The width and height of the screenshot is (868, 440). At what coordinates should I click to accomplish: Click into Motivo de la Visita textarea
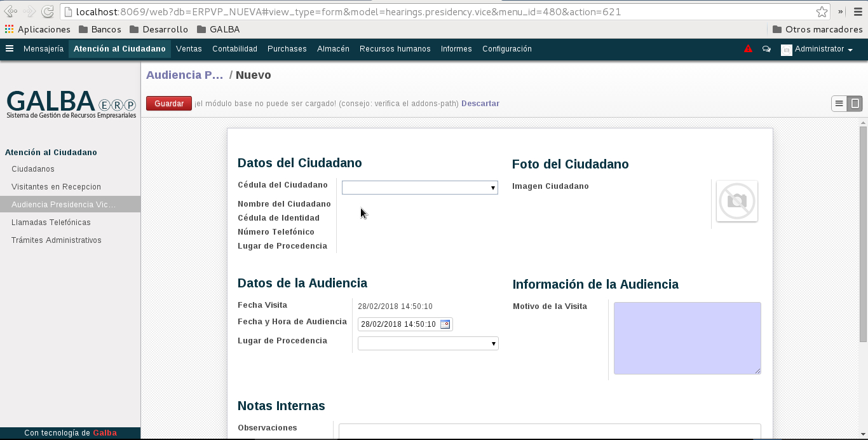[687, 338]
